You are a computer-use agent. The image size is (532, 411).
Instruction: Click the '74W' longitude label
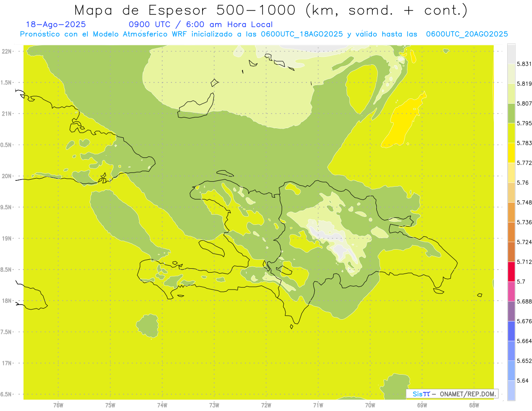coord(162,405)
